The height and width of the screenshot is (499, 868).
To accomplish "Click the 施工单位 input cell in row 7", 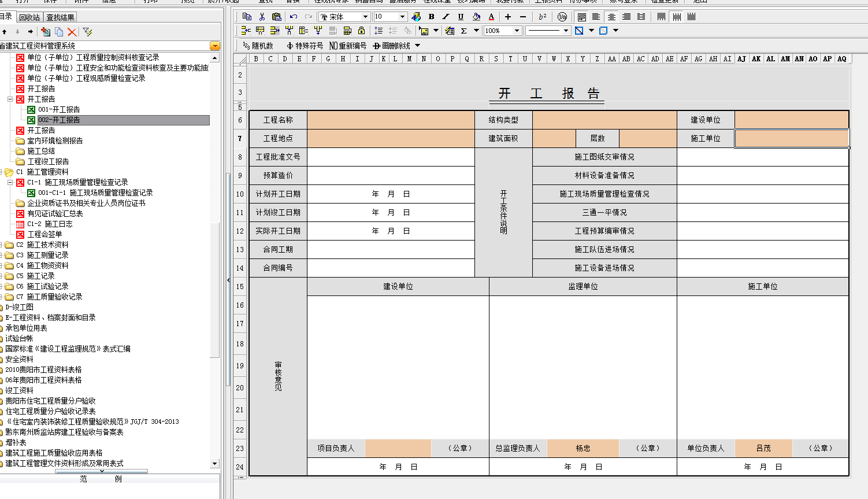I will click(x=792, y=138).
